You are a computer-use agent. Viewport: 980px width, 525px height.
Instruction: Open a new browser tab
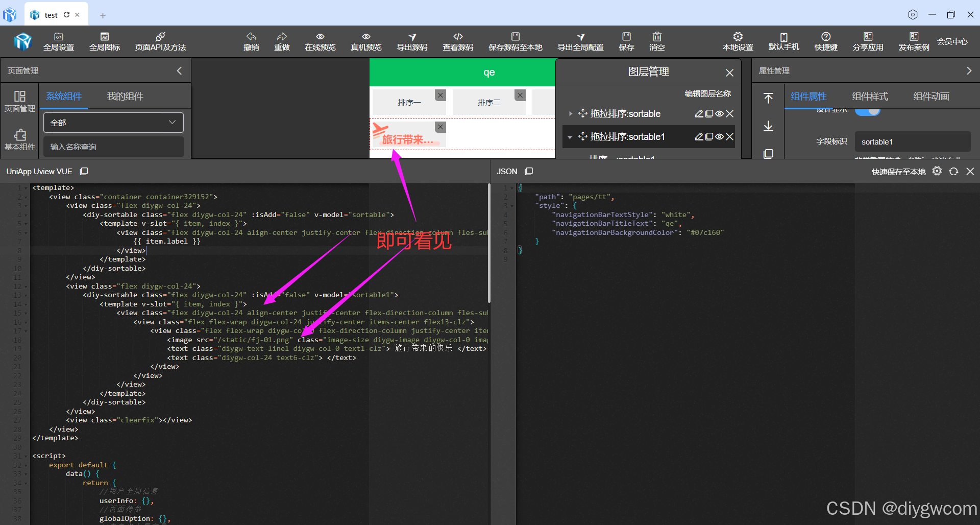click(103, 16)
